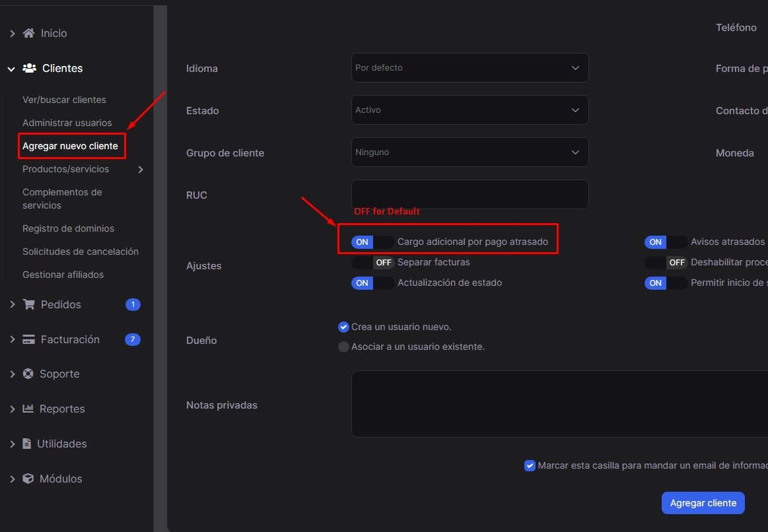Click the Utilidades document icon
Image resolution: width=768 pixels, height=532 pixels.
27,444
